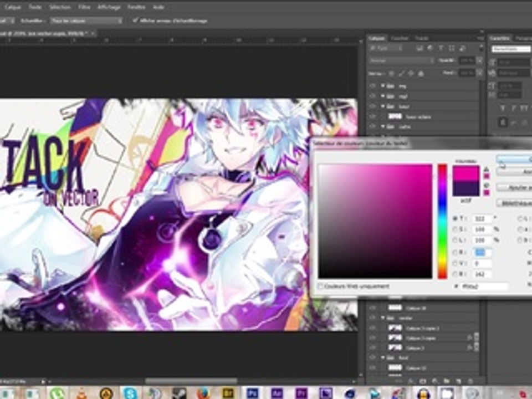The height and width of the screenshot is (399, 532).
Task: Click Ajouter au nuancier button
Action: point(514,187)
